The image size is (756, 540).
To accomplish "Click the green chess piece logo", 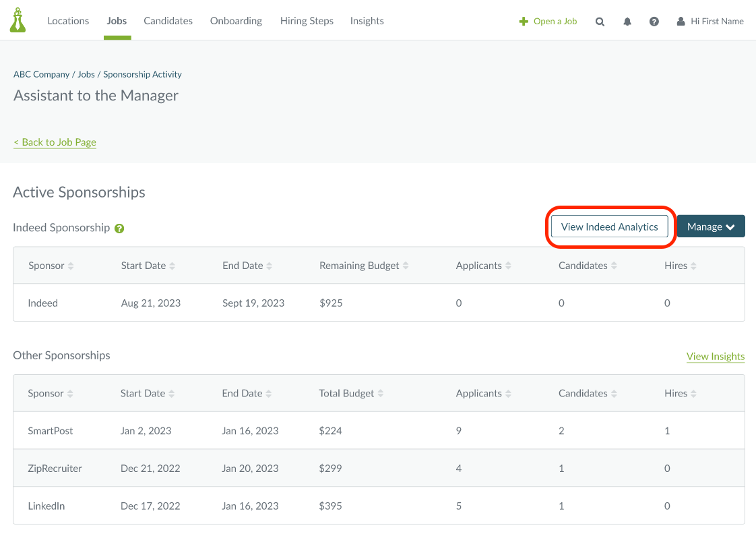I will point(18,20).
